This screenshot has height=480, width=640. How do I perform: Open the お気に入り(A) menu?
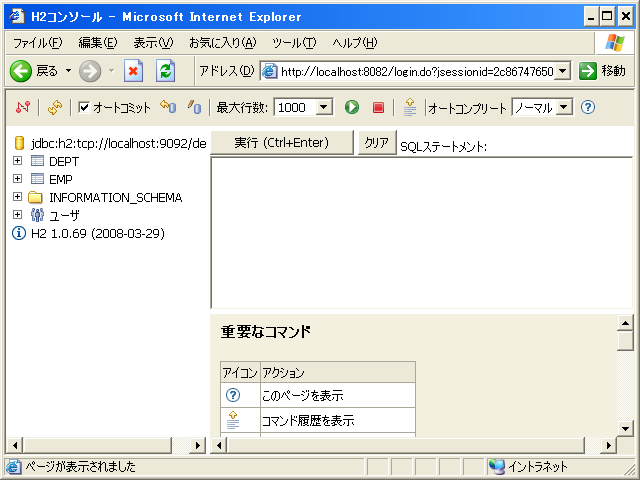point(222,43)
